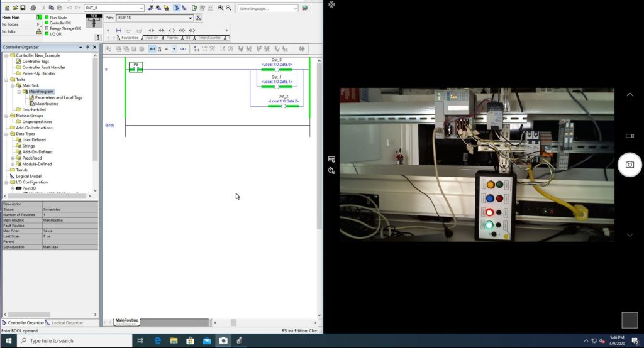The height and width of the screenshot is (348, 644).
Task: Click the Save project icon
Action: click(x=23, y=8)
